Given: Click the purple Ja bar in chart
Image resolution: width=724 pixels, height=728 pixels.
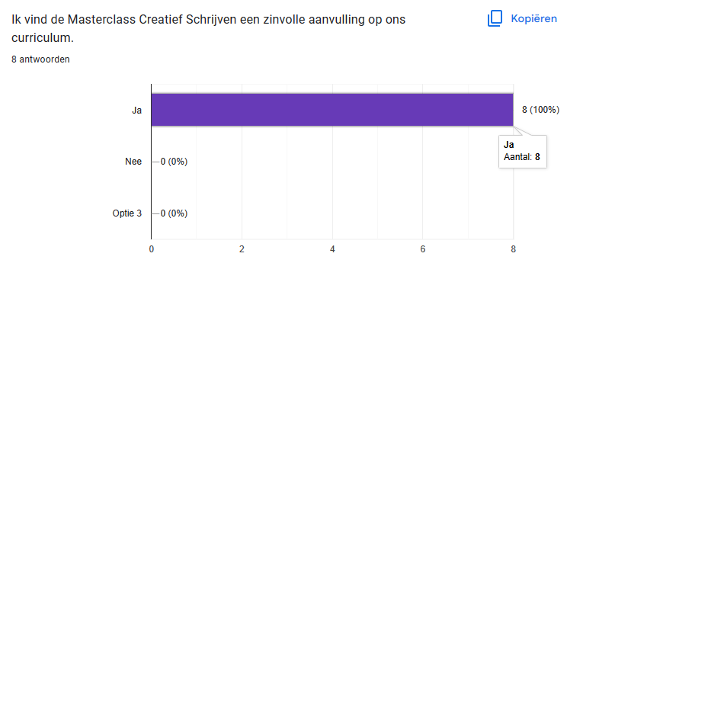Looking at the screenshot, I should coord(332,110).
